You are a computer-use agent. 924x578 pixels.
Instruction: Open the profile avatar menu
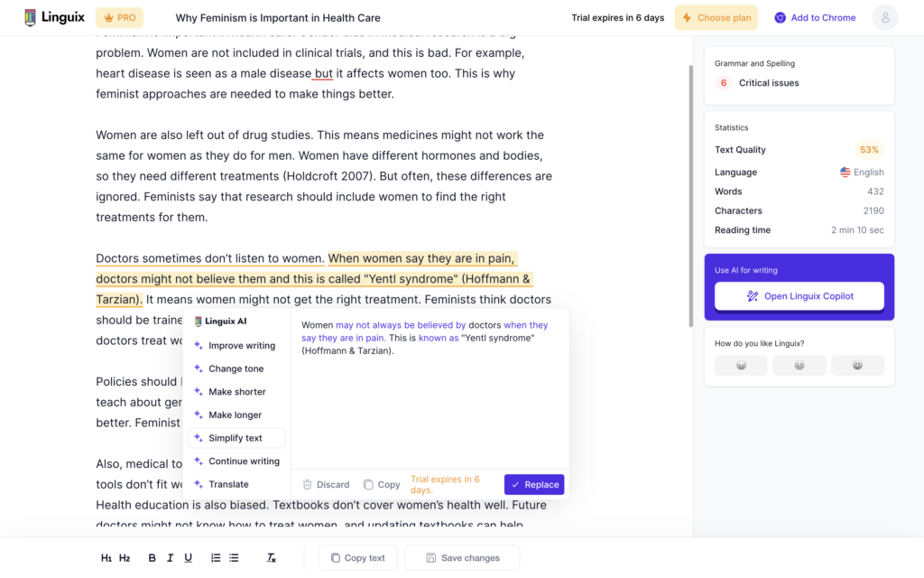[885, 17]
